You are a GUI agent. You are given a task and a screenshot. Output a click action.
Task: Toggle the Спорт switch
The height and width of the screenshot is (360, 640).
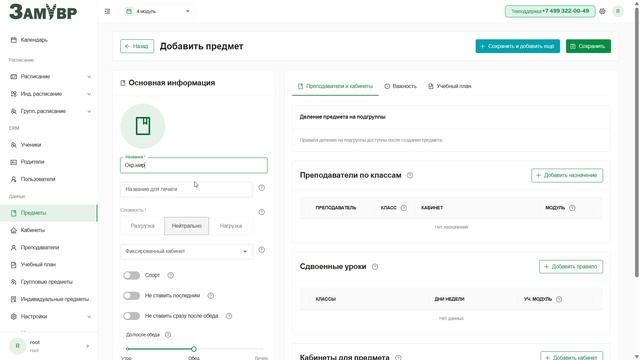(x=131, y=275)
